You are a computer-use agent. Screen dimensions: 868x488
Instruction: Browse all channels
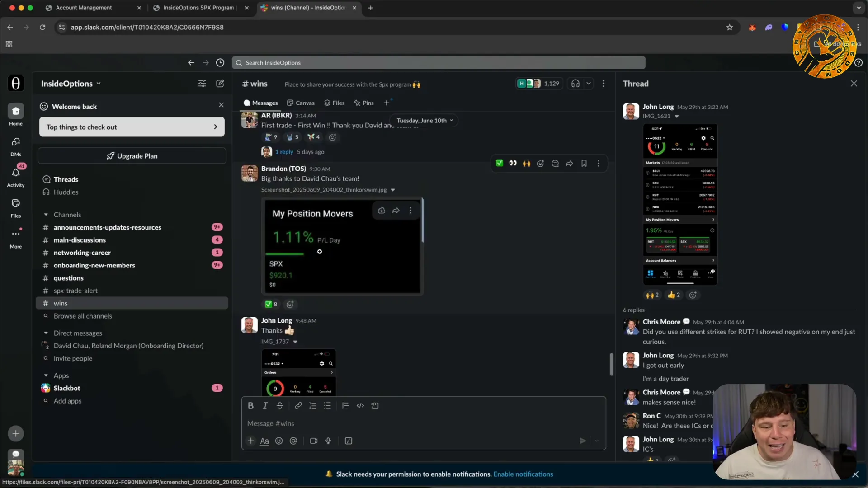coord(83,316)
